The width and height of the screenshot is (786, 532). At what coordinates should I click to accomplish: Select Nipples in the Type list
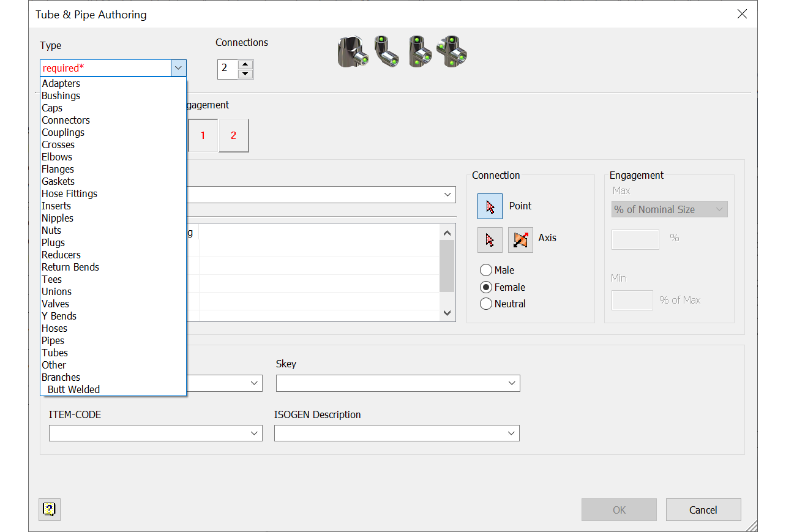113,218
